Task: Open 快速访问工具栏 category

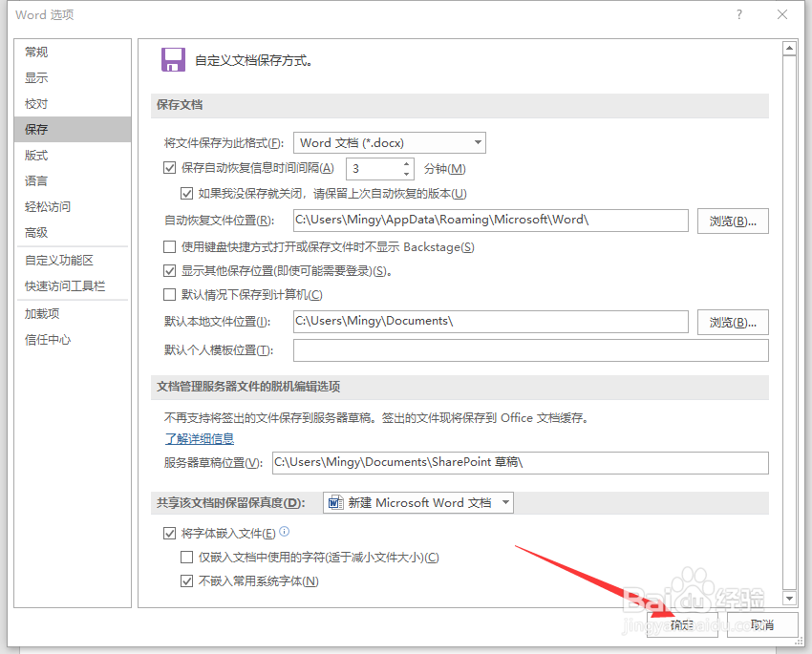Action: coord(73,286)
